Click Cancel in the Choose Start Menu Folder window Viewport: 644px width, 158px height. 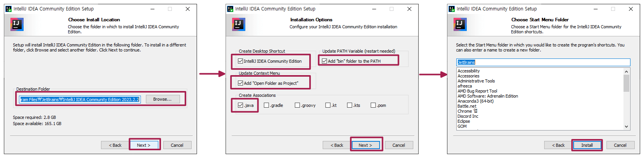coord(620,145)
